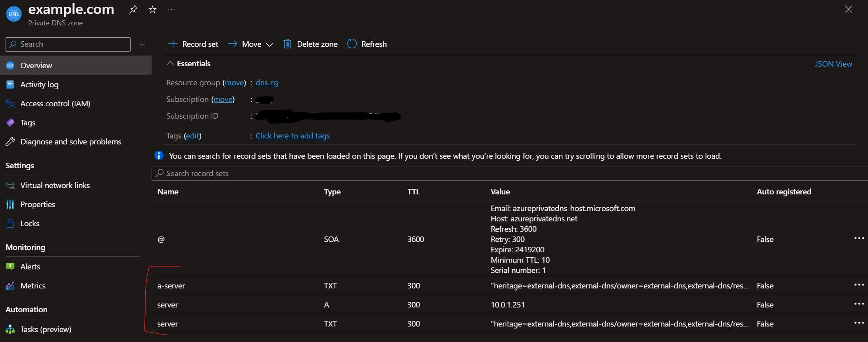
Task: Open more options for server A record
Action: pos(859,304)
